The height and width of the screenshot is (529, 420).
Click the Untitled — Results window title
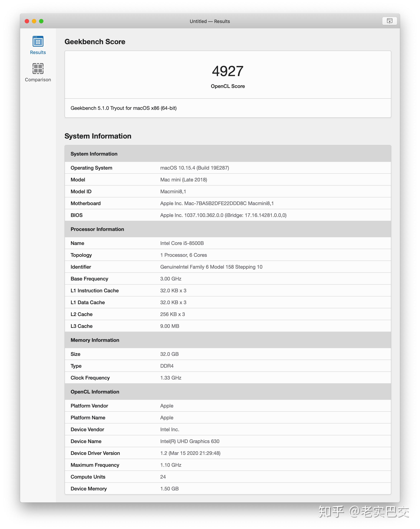210,21
